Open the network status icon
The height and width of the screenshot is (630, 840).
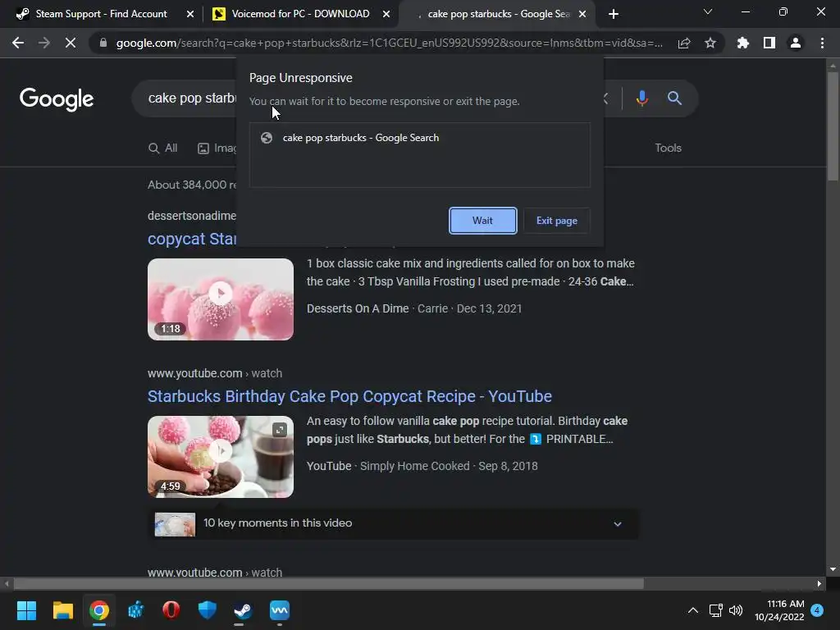pyautogui.click(x=716, y=610)
